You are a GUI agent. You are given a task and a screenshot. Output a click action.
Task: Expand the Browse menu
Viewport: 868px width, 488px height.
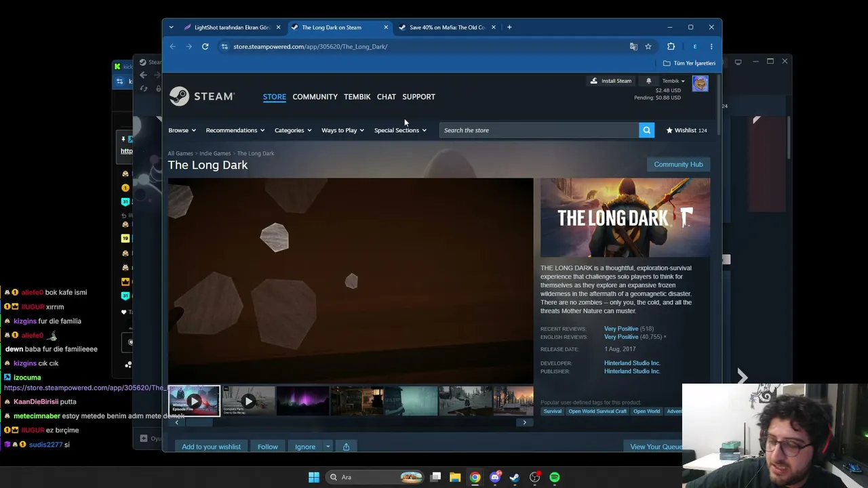(x=182, y=130)
